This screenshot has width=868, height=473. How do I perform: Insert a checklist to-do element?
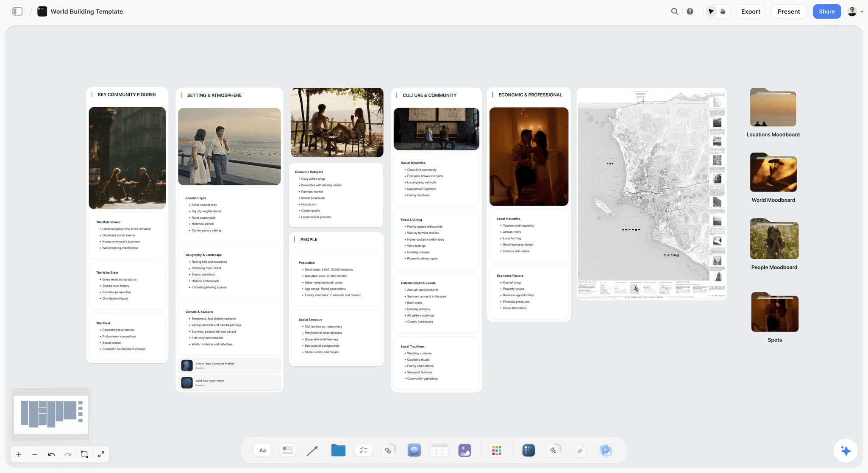[363, 450]
